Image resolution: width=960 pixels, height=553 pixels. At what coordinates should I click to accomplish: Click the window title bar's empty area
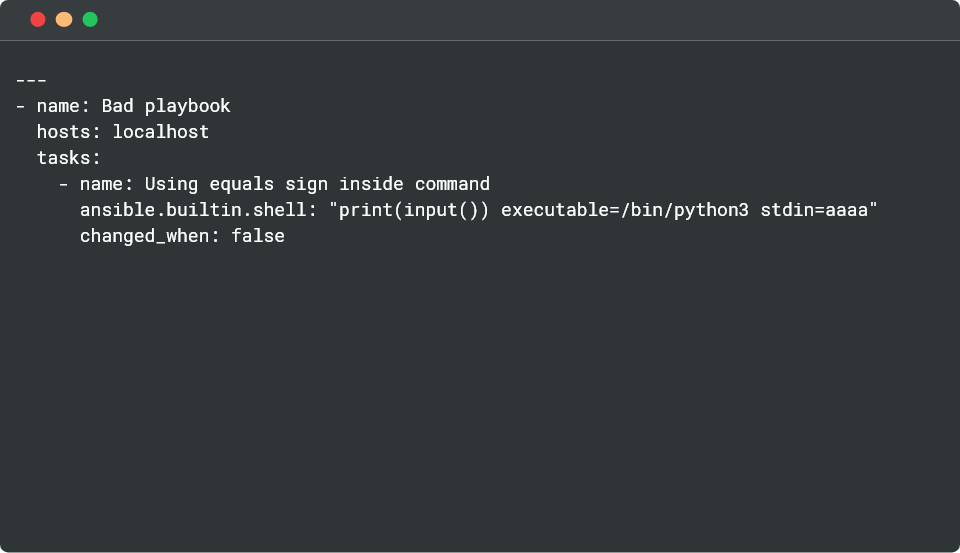tap(500, 19)
